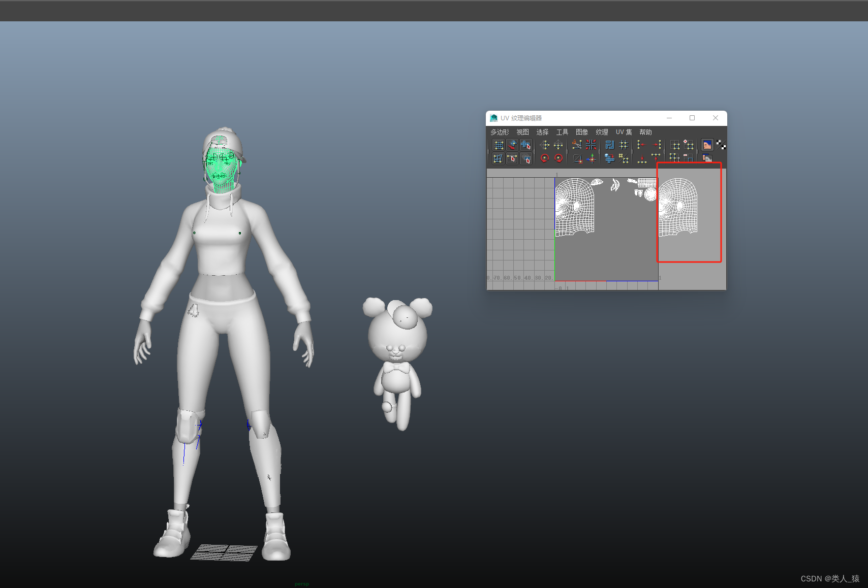The width and height of the screenshot is (868, 588).
Task: Select the UV Smooth/warped grid tool
Action: pos(499,159)
